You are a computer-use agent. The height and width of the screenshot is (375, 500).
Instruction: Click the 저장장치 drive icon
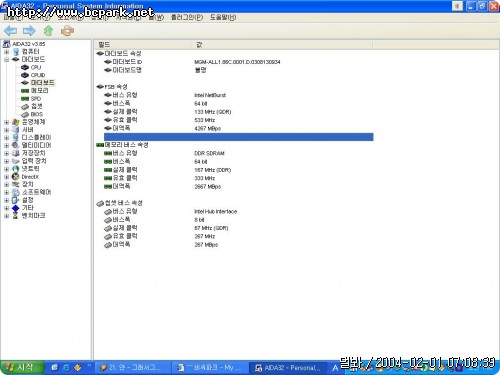[16, 153]
